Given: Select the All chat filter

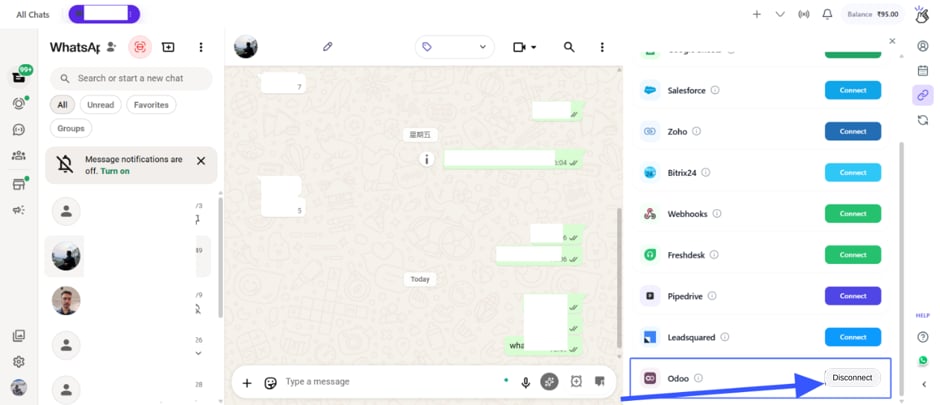Looking at the screenshot, I should click(62, 105).
